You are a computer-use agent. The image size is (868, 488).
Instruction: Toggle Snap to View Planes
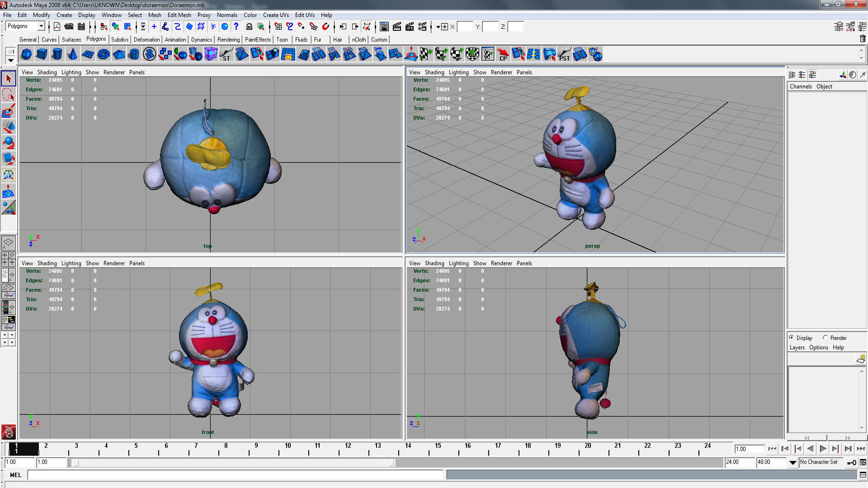[313, 27]
